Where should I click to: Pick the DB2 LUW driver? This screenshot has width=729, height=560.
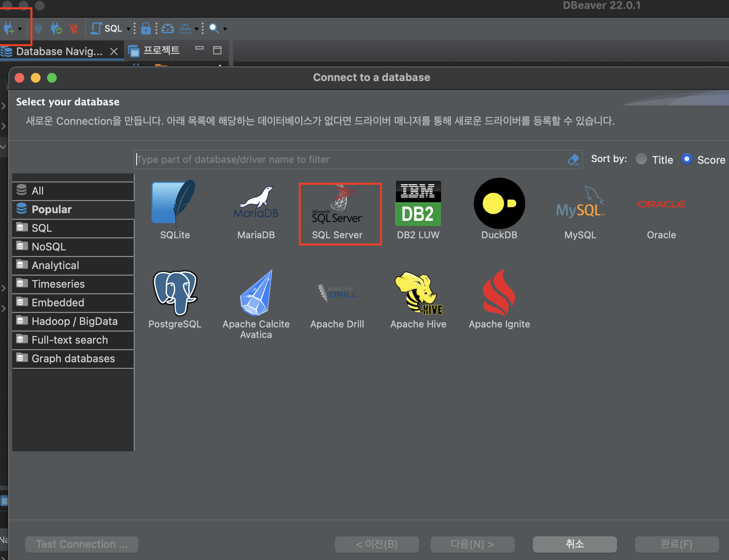[x=418, y=209]
